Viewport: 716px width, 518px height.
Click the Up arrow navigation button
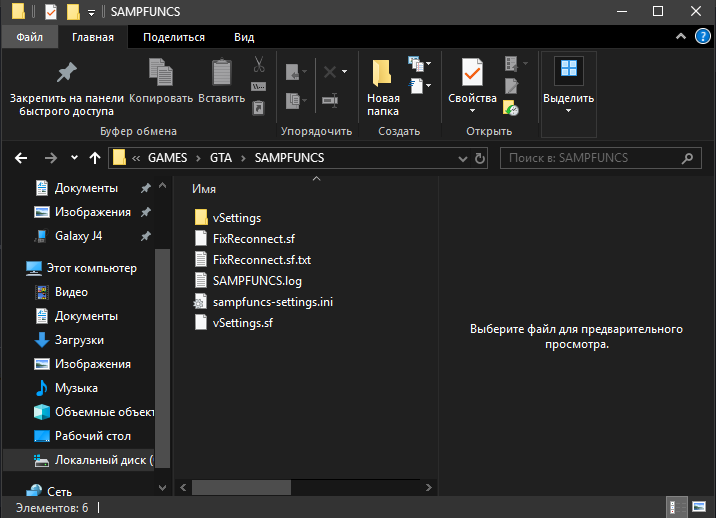pos(96,158)
